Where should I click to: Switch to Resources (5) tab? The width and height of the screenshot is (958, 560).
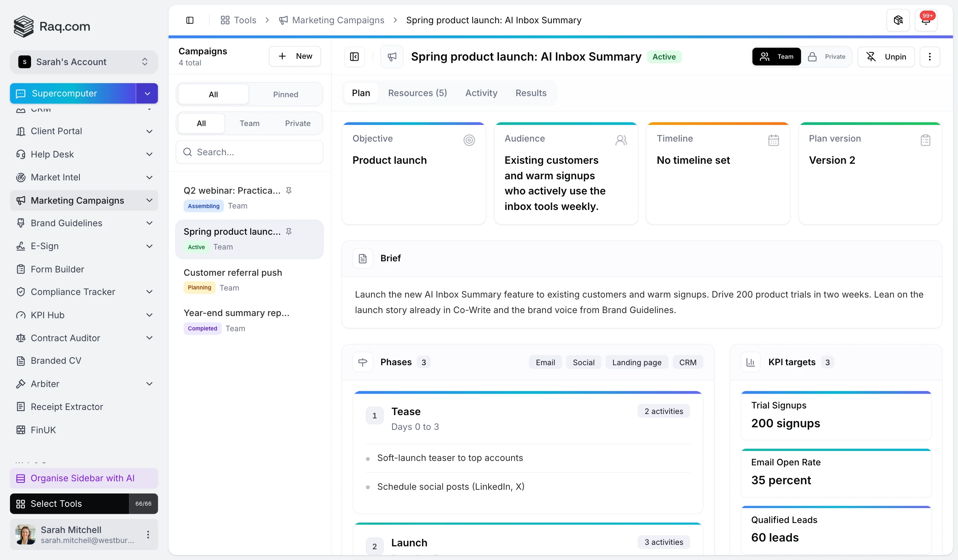[417, 93]
